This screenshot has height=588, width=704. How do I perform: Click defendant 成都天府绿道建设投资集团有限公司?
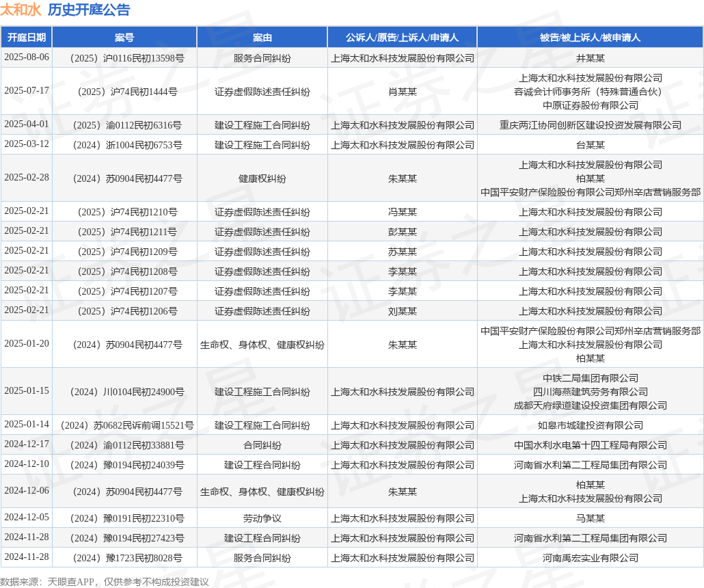(x=591, y=405)
